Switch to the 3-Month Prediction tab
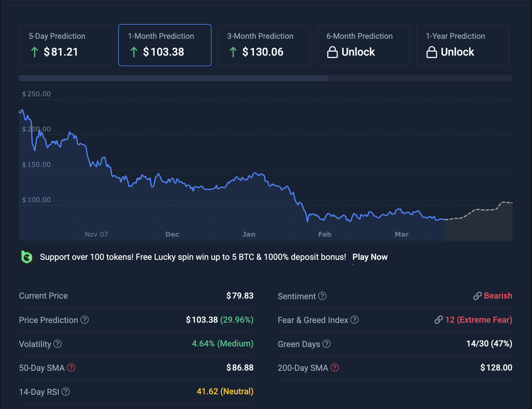Viewport: 532px width, 409px height. (264, 45)
